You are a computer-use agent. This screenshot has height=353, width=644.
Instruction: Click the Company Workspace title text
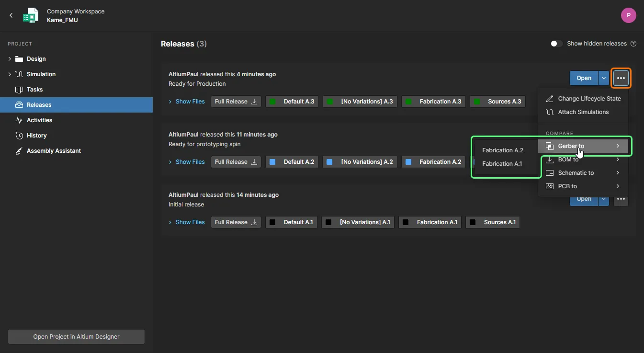pyautogui.click(x=76, y=11)
